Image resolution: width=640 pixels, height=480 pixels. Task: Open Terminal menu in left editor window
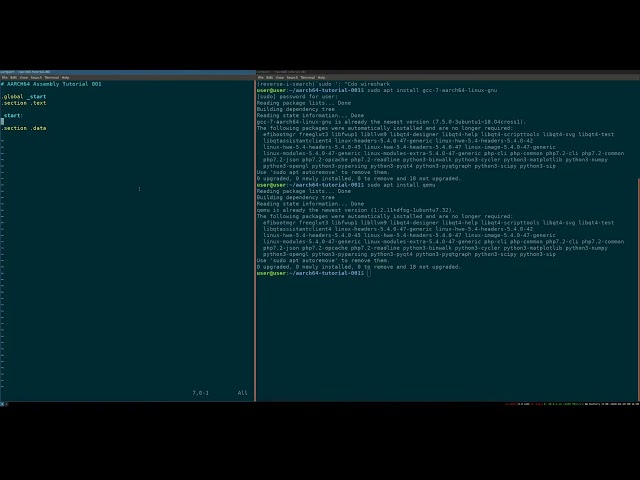(x=52, y=77)
